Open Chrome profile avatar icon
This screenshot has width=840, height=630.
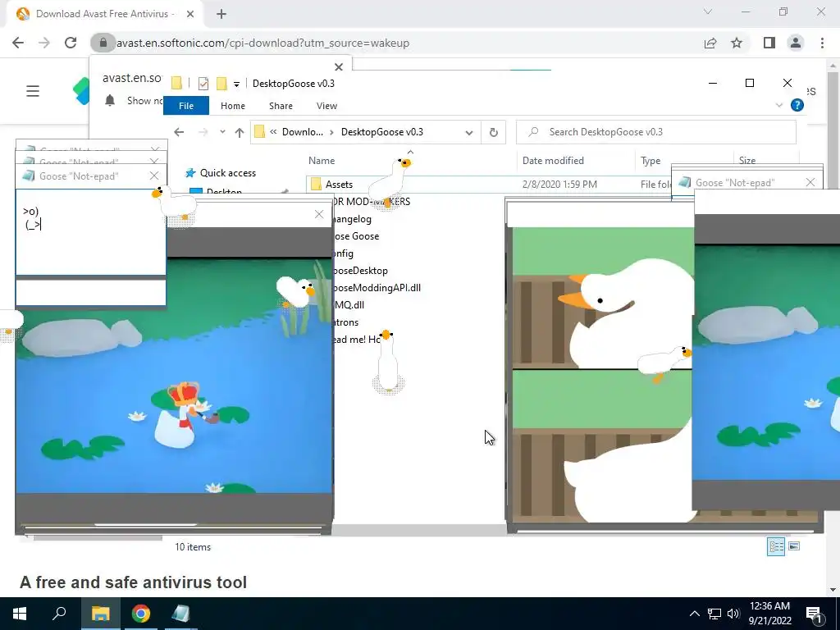796,43
